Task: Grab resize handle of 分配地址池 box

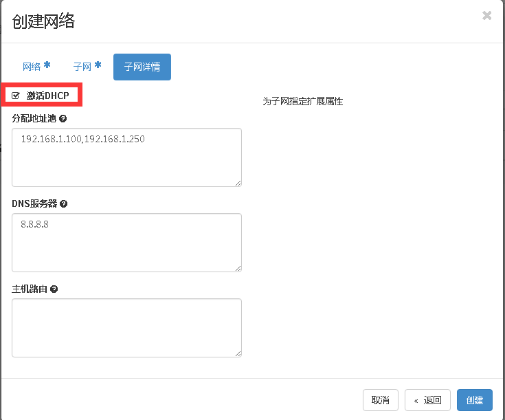Action: coord(238,183)
